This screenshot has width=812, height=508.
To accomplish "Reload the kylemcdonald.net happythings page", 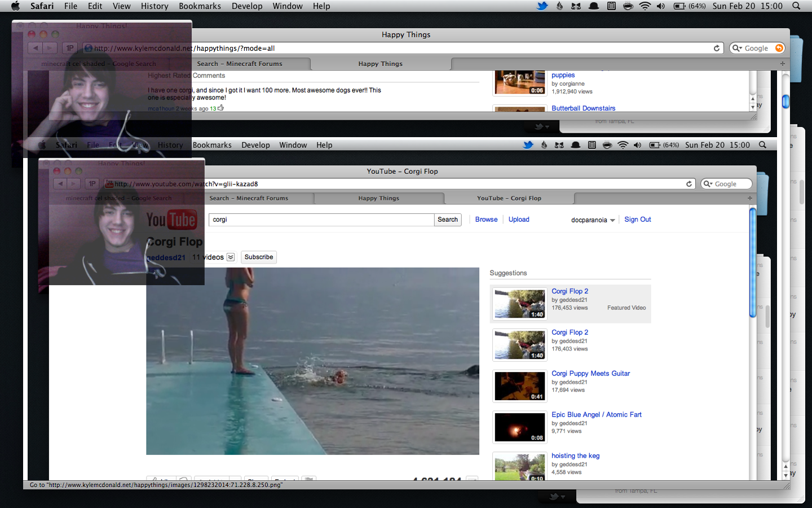I will (x=717, y=49).
